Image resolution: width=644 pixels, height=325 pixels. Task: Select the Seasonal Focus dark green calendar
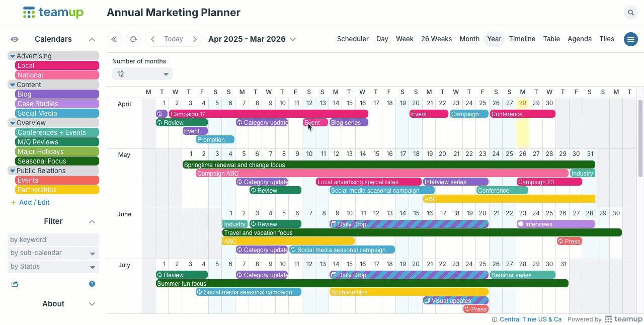coord(57,161)
